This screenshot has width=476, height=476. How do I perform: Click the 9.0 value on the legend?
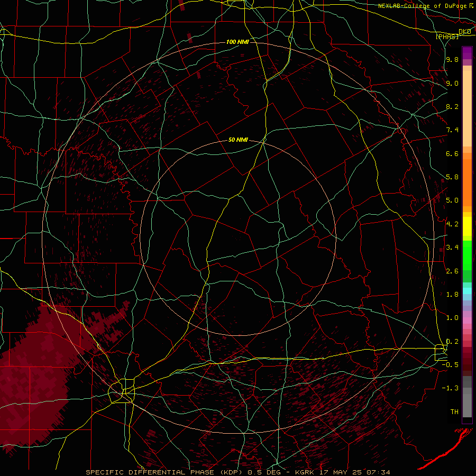tap(452, 83)
